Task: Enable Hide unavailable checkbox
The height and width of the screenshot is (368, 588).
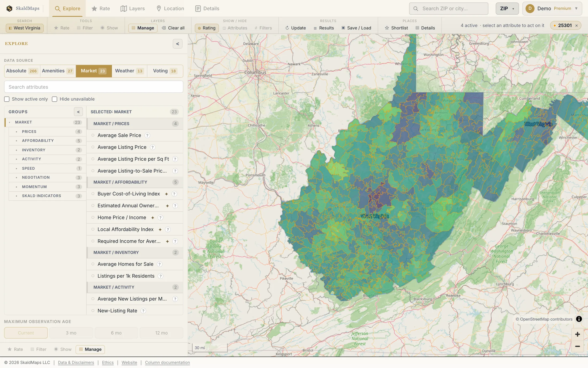Action: tap(55, 99)
